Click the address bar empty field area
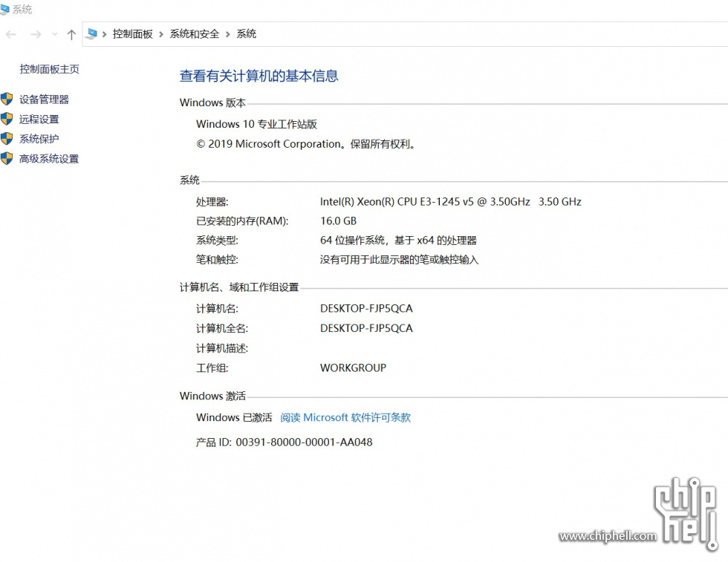Viewport: 728px width, 562px height. 492,34
